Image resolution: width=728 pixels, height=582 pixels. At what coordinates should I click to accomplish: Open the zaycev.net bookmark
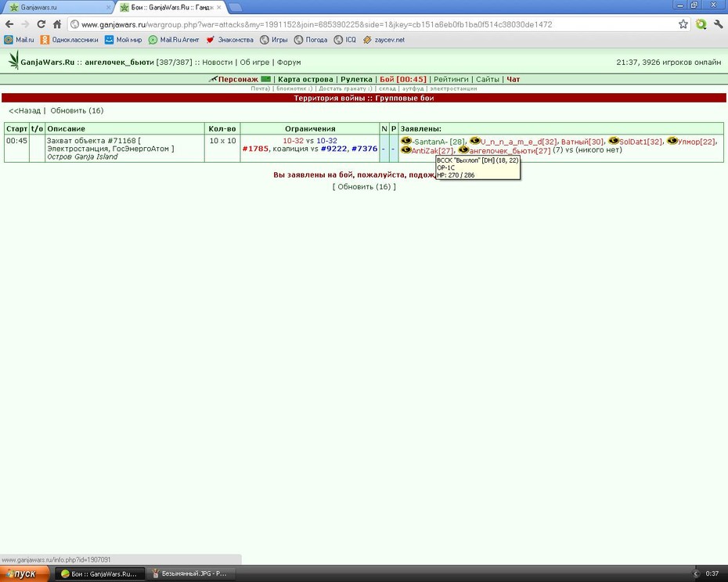pyautogui.click(x=384, y=40)
